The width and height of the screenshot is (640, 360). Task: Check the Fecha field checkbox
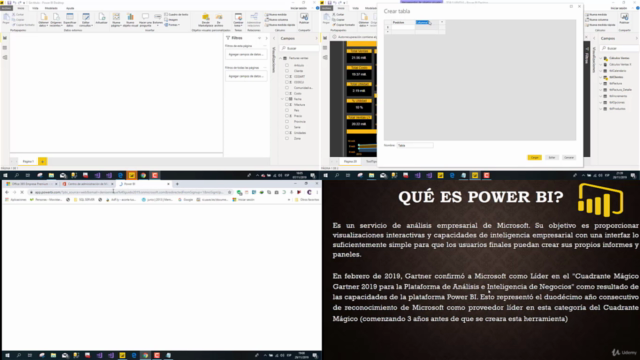click(x=287, y=99)
